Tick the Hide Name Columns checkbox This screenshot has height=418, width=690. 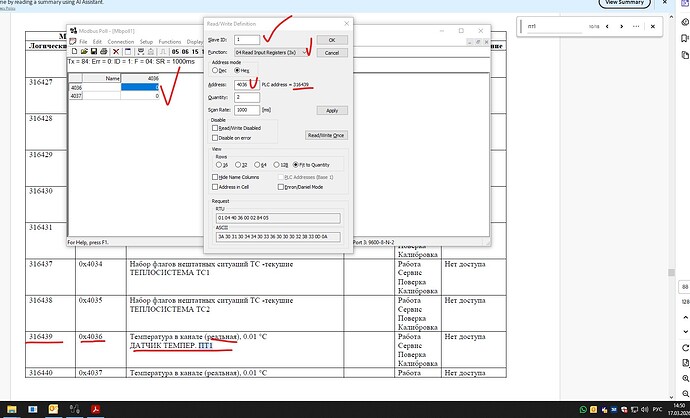click(x=215, y=177)
